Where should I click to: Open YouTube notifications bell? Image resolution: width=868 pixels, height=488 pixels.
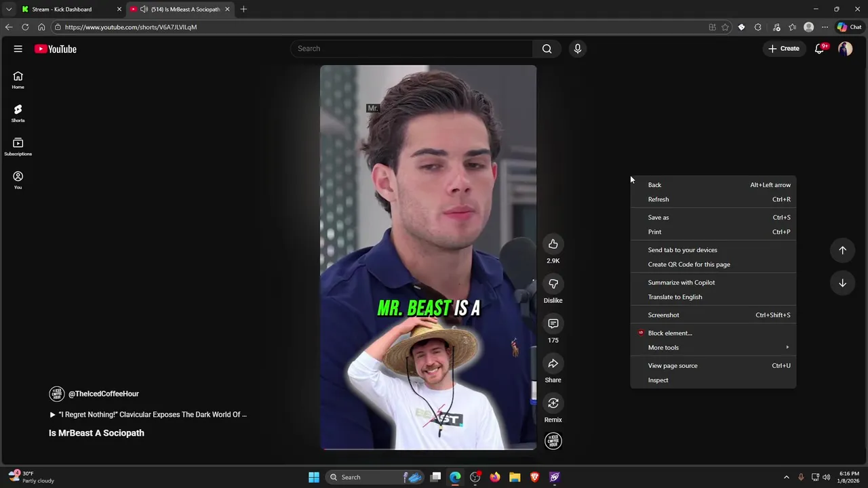(820, 49)
